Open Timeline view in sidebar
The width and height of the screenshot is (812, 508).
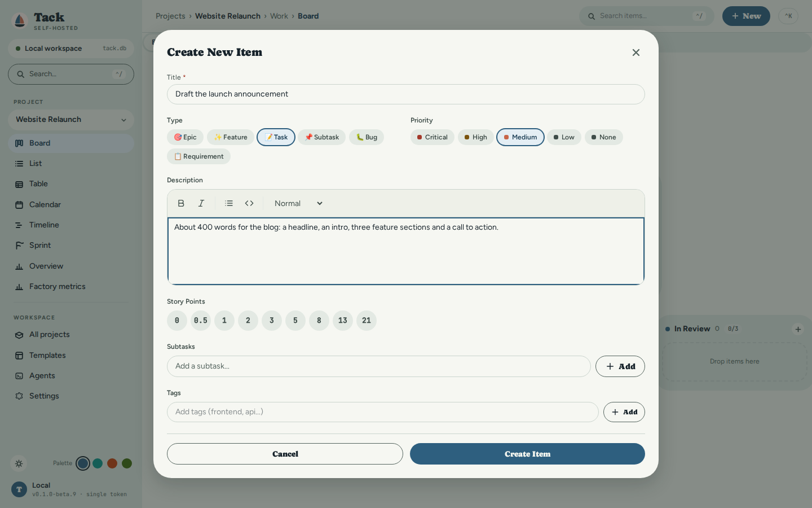(71, 225)
